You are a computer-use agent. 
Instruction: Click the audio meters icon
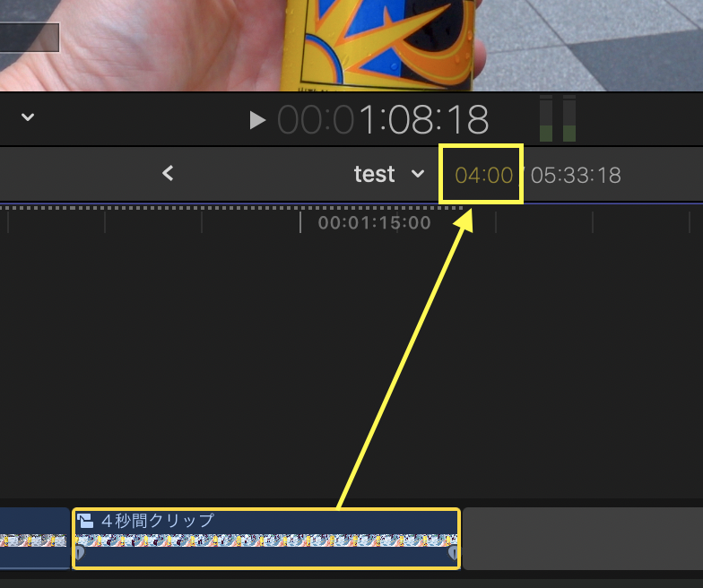tap(558, 118)
